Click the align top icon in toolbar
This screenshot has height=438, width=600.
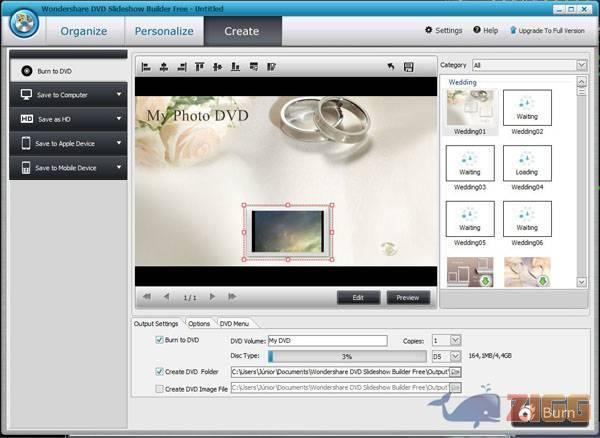[x=199, y=67]
